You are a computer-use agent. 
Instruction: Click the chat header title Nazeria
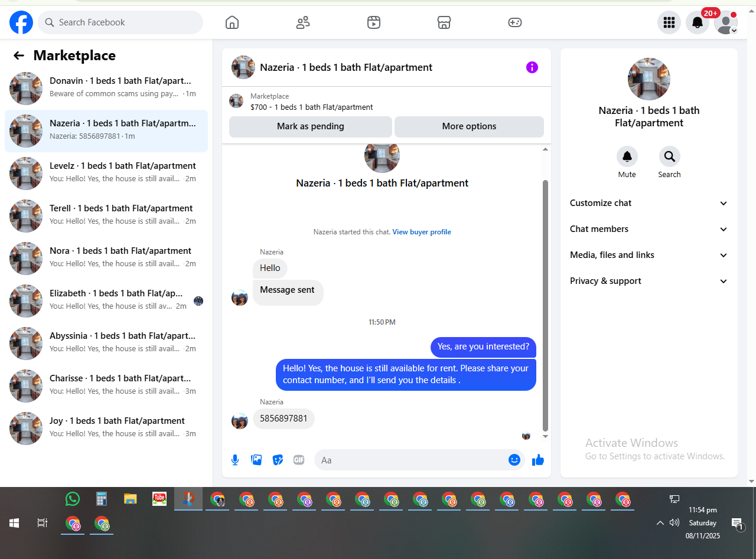[346, 67]
